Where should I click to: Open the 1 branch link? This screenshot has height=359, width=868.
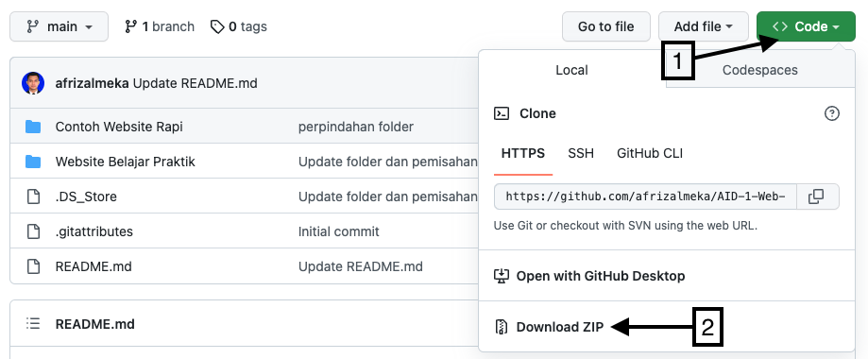[x=160, y=26]
